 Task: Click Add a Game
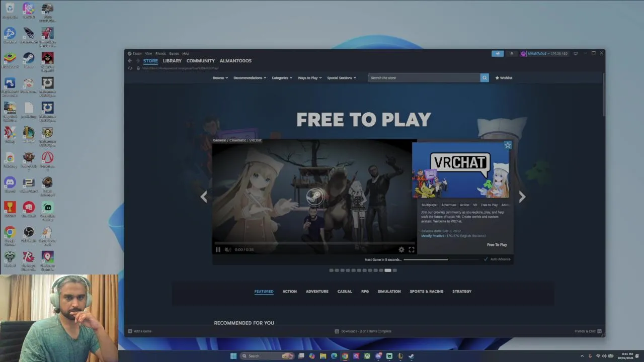pos(140,331)
